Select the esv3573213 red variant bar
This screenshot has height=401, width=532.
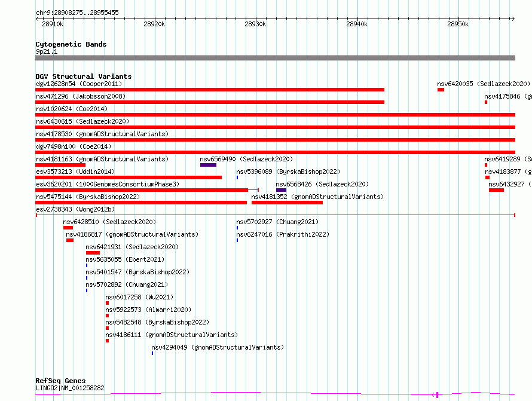click(129, 177)
